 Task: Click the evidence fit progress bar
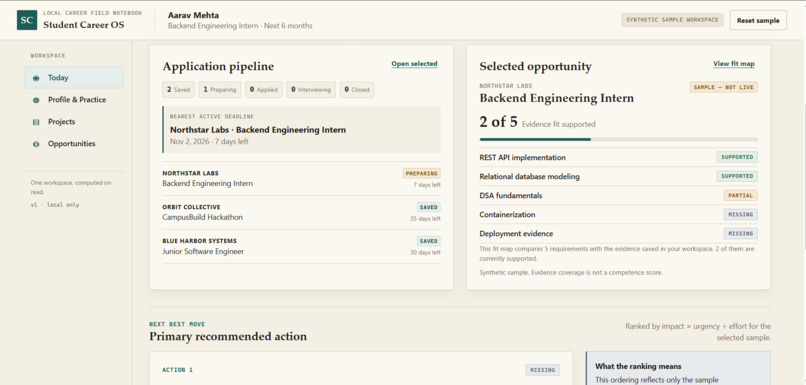coord(618,139)
